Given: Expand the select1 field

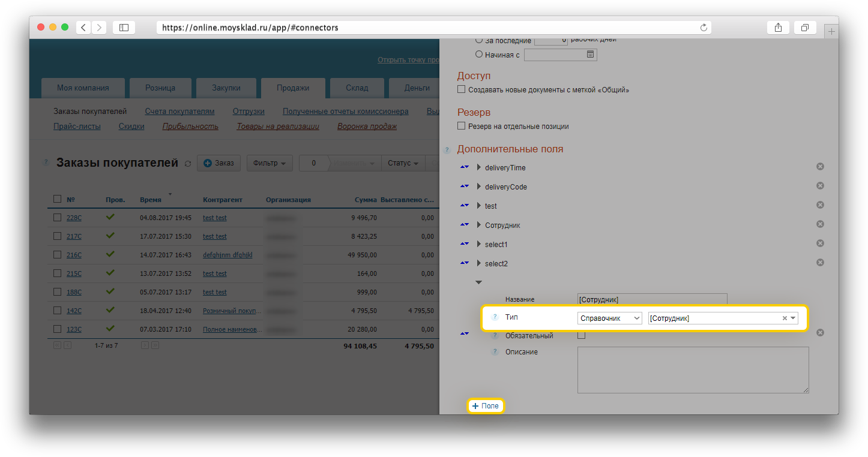Looking at the screenshot, I should point(479,244).
